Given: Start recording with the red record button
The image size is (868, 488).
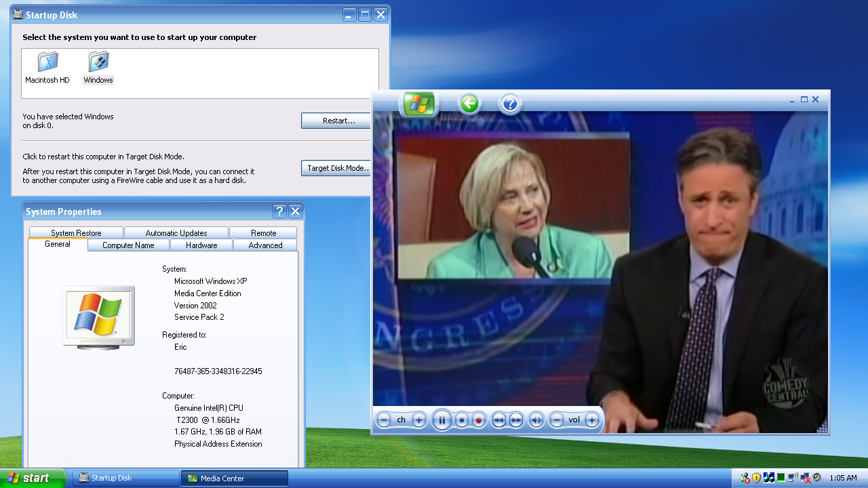Looking at the screenshot, I should [478, 420].
